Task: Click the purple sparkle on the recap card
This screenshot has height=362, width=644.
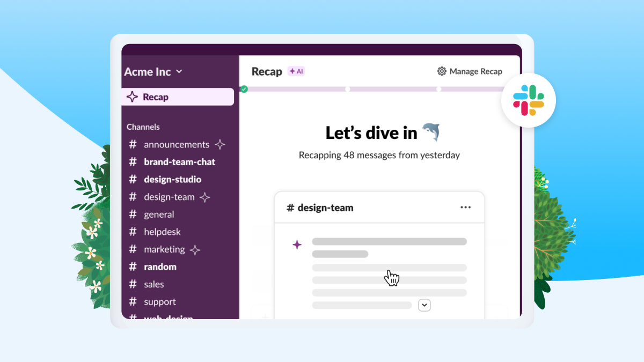Action: coord(297,245)
